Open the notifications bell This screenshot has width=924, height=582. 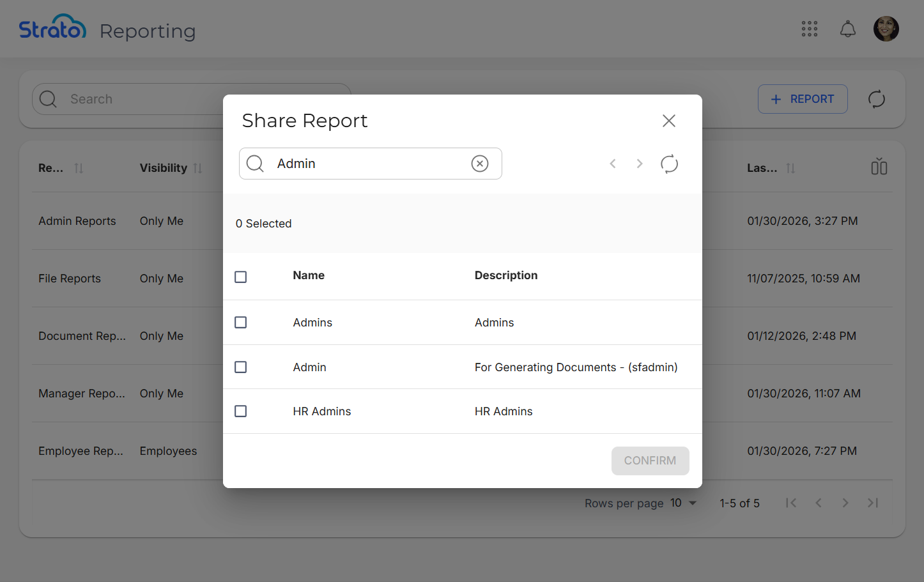click(x=847, y=29)
